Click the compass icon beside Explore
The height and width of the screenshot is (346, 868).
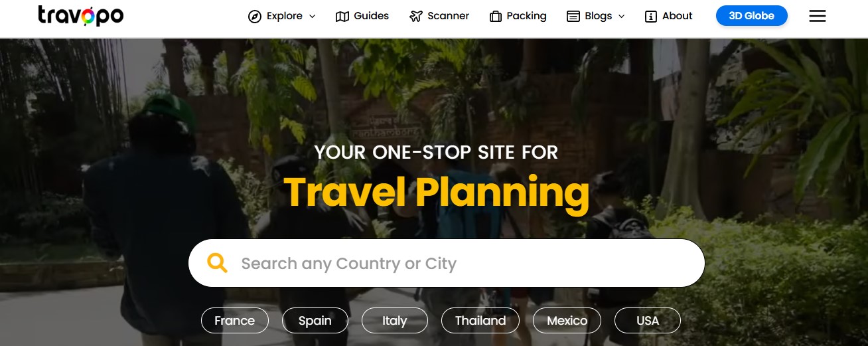[x=254, y=17]
